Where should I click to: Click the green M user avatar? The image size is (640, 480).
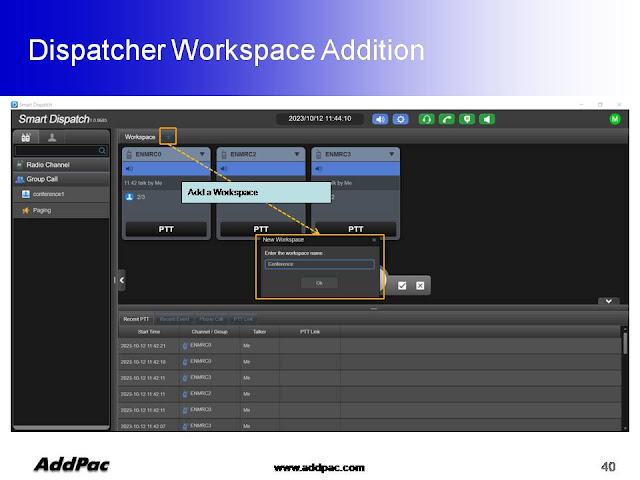click(x=615, y=119)
